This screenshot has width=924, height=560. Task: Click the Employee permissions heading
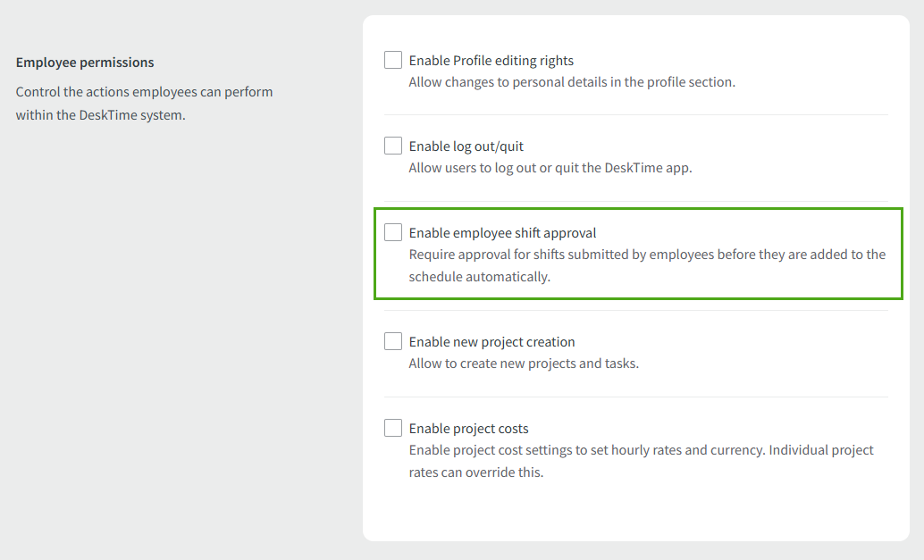pos(85,62)
